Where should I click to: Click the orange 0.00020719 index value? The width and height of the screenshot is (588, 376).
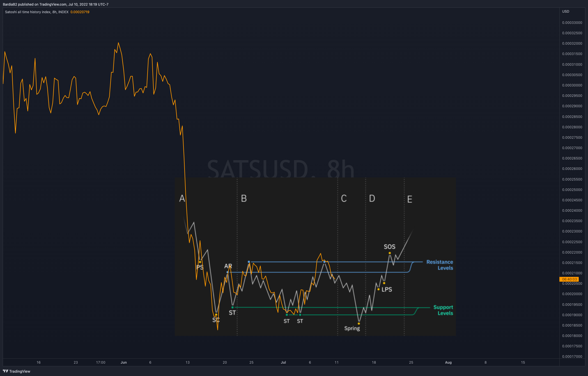80,12
